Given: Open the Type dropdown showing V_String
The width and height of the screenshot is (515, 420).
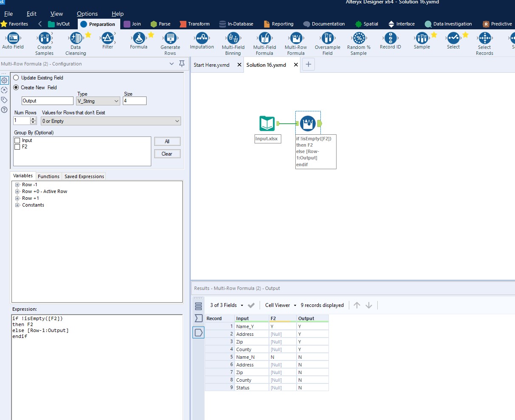Looking at the screenshot, I should pyautogui.click(x=98, y=101).
